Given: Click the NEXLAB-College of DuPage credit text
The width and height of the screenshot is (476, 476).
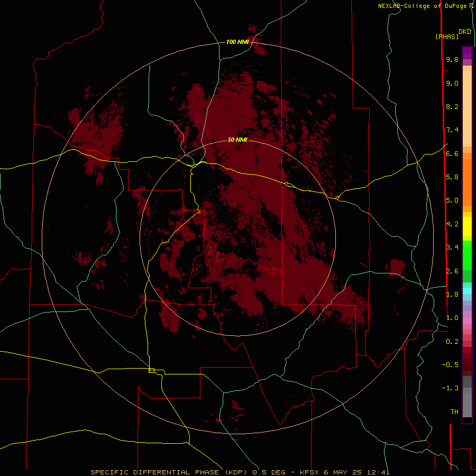Looking at the screenshot, I should pyautogui.click(x=422, y=6).
